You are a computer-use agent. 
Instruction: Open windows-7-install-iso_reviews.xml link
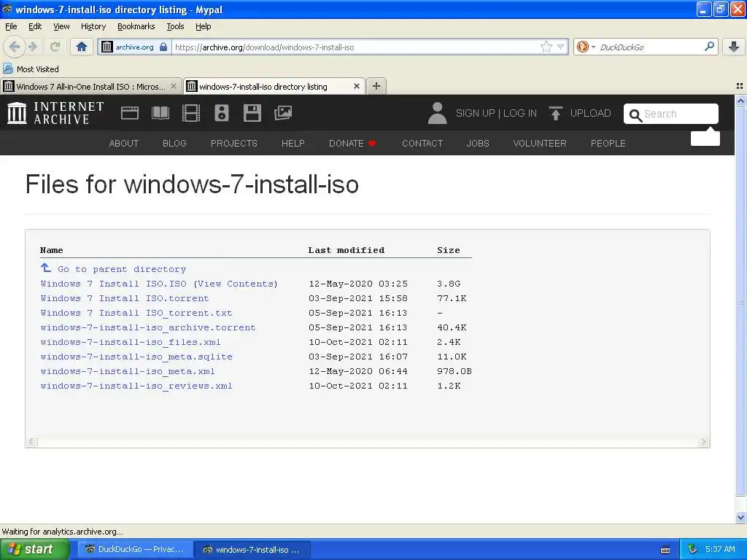pyautogui.click(x=136, y=386)
